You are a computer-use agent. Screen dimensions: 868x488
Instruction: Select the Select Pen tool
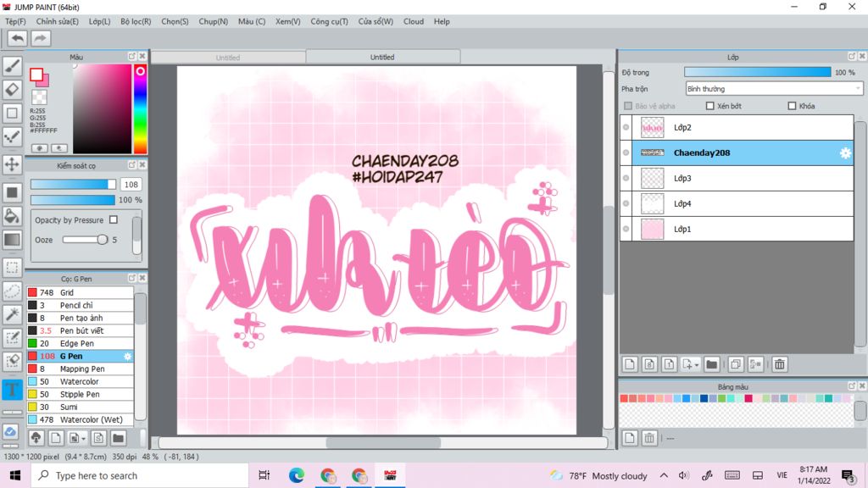[x=12, y=338]
